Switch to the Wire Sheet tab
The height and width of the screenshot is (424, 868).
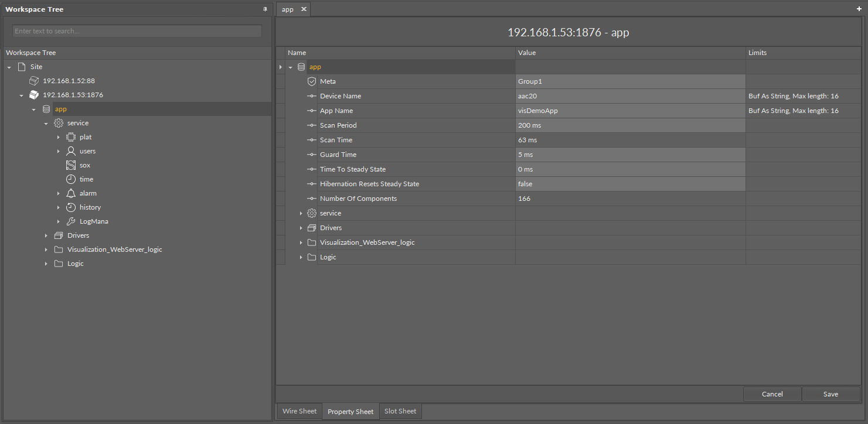[299, 411]
